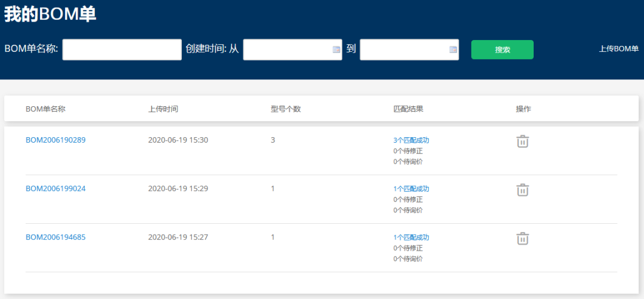Open the 上传BOM单 upload link
Screen dimensions: 644x299
coord(618,49)
